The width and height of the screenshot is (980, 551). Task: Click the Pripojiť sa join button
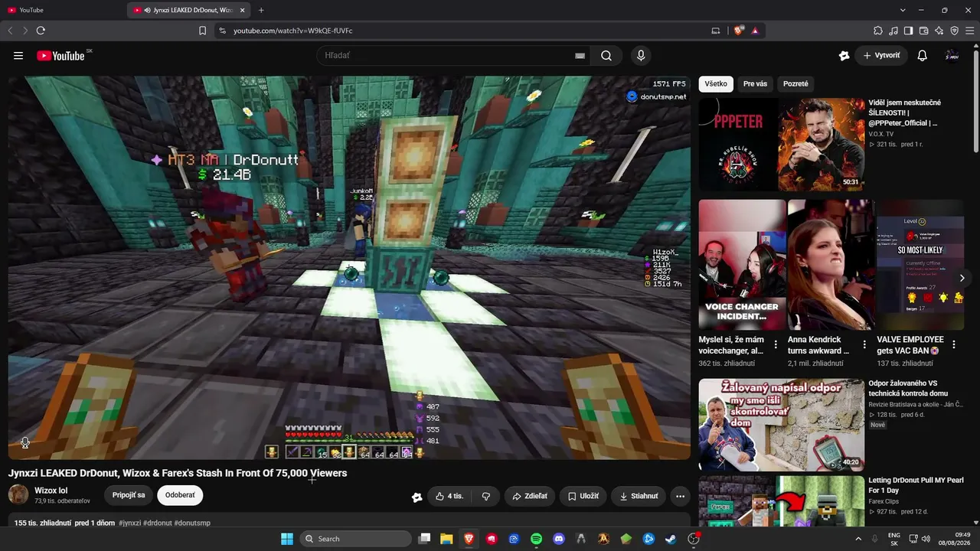129,495
